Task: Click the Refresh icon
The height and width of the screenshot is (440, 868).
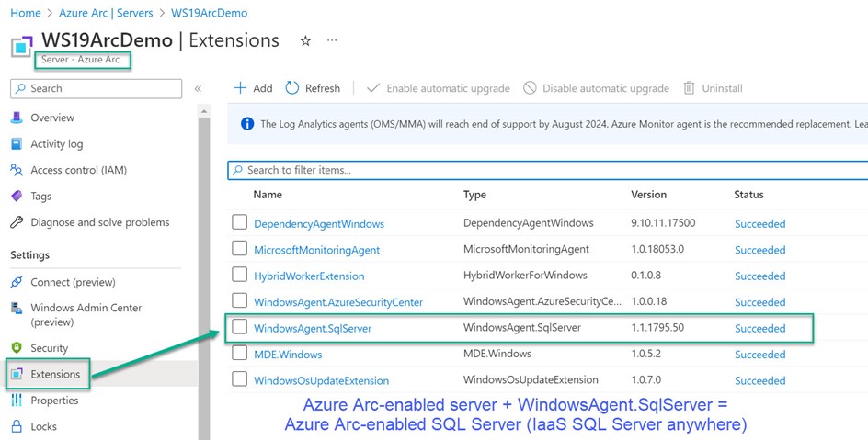Action: pyautogui.click(x=292, y=88)
